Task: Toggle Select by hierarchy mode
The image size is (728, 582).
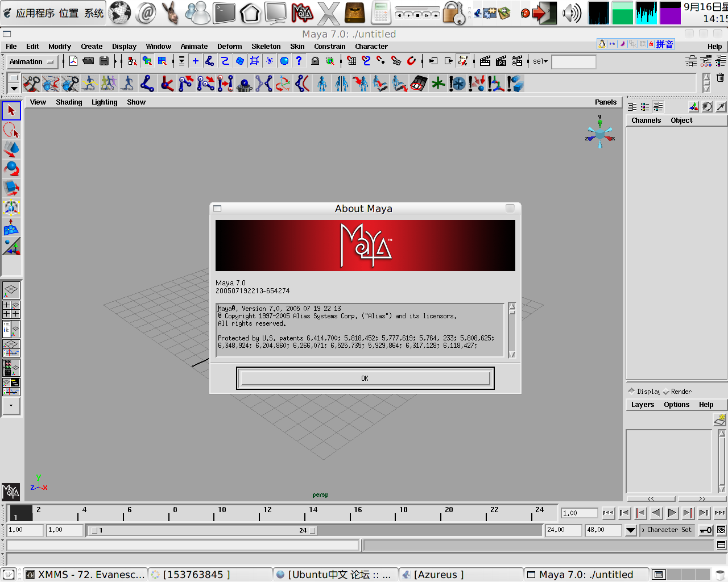Action: click(x=133, y=61)
